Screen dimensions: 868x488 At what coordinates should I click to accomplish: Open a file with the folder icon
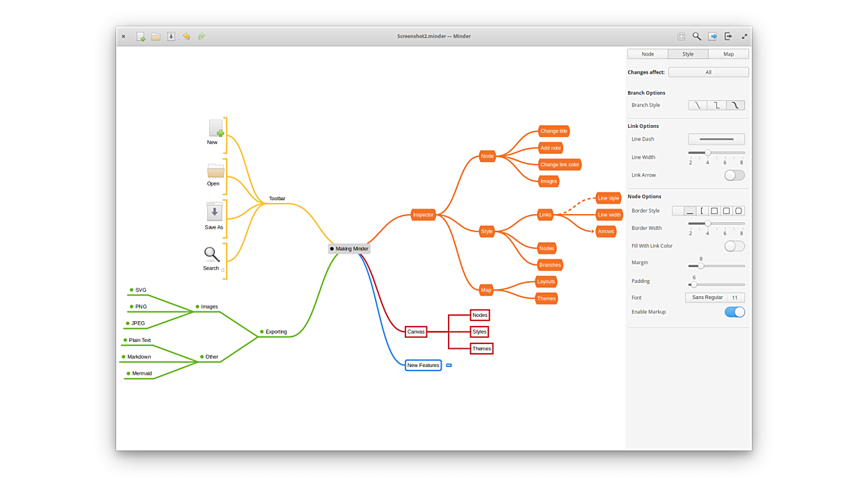click(156, 36)
